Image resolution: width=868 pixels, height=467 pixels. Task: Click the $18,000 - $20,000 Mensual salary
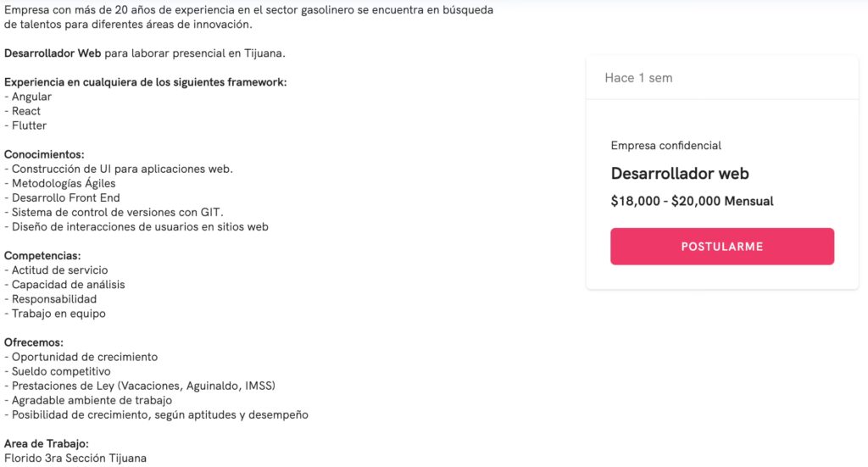click(692, 202)
